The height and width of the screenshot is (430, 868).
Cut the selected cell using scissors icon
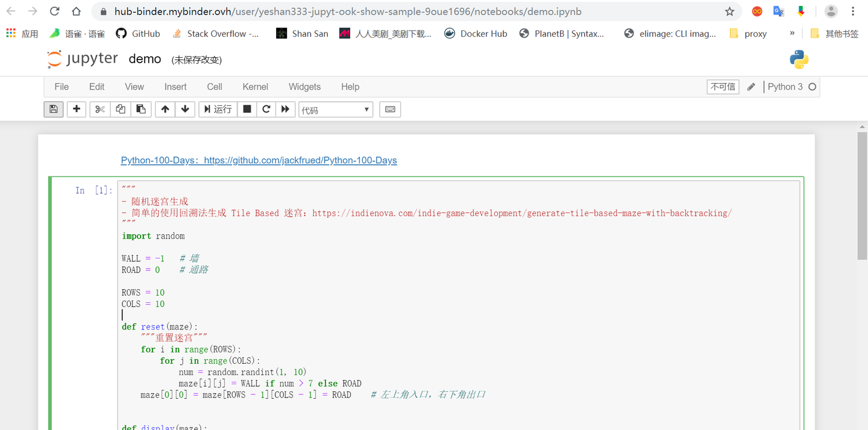click(x=99, y=109)
